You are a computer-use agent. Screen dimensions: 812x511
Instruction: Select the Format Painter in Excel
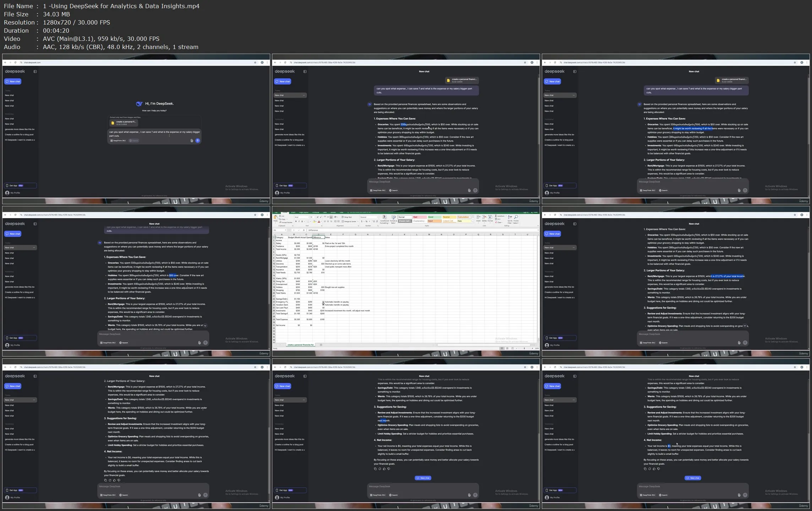tap(286, 222)
